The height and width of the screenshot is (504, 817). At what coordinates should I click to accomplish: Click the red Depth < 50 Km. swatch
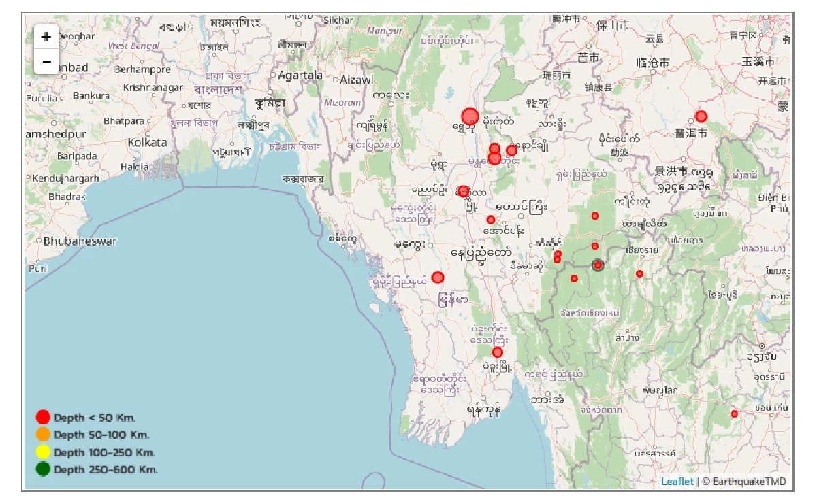tap(44, 417)
